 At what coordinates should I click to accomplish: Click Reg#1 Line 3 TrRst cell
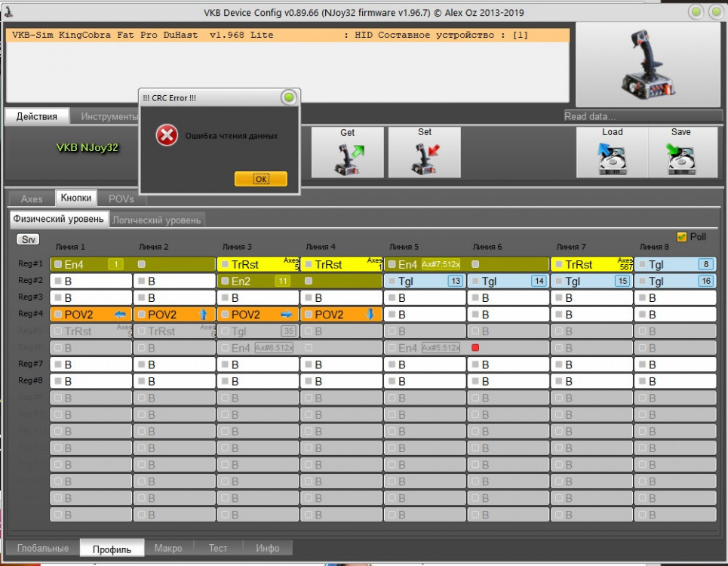pos(258,264)
